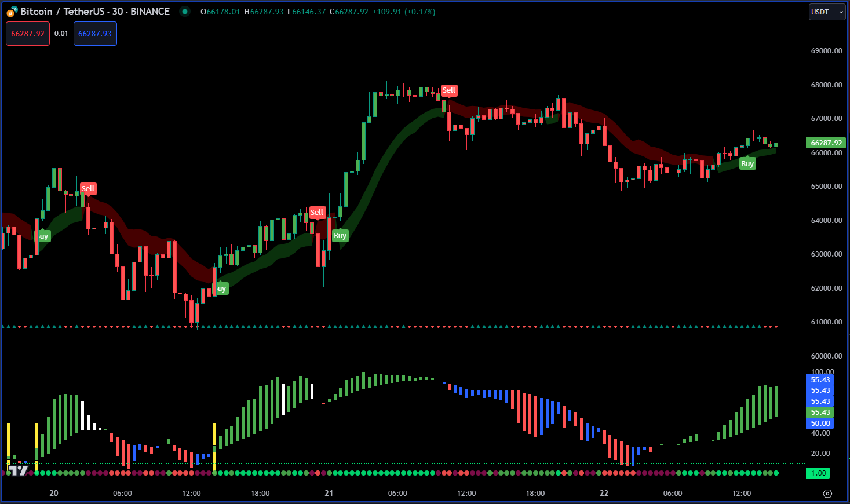The image size is (850, 504).
Task: Click the Bitcoin / TetherUS symbol title
Action: pos(95,12)
